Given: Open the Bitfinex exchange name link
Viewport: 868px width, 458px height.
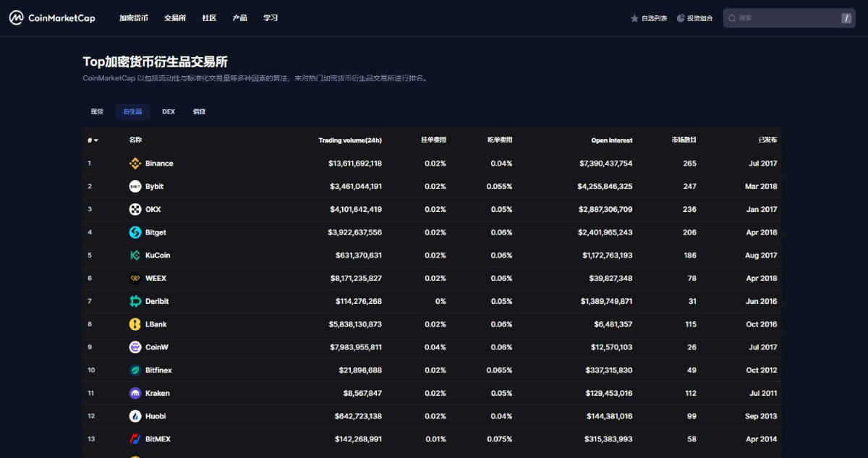Looking at the screenshot, I should (x=158, y=370).
